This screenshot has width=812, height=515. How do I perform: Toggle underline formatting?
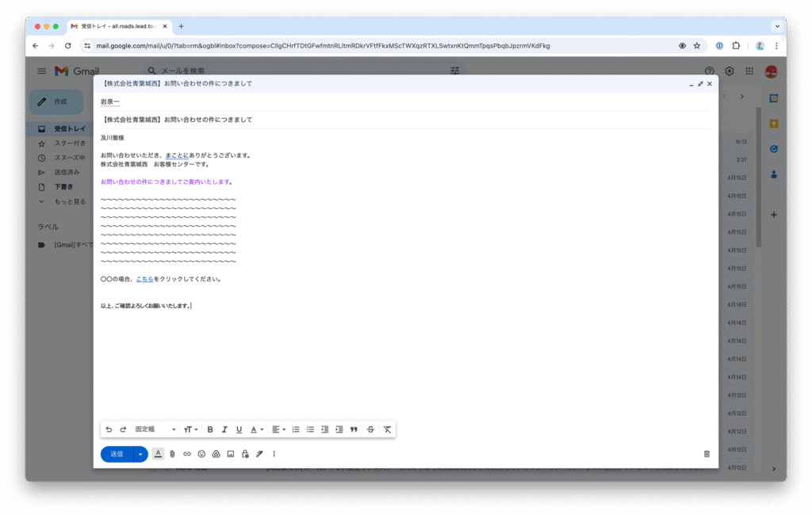pyautogui.click(x=239, y=429)
